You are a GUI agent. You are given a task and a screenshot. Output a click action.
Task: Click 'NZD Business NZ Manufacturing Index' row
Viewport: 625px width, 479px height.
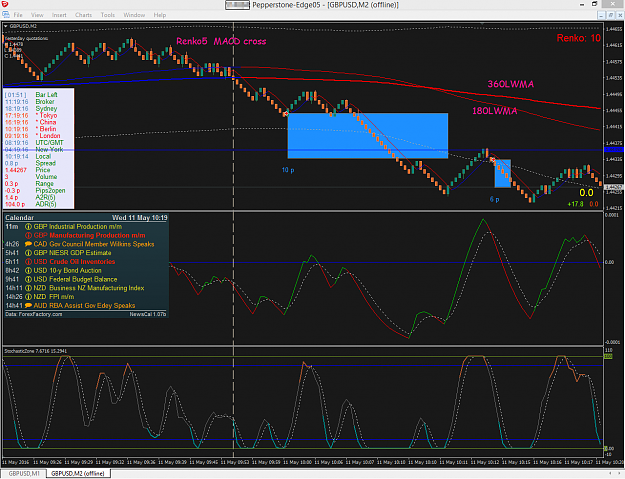coord(86,288)
